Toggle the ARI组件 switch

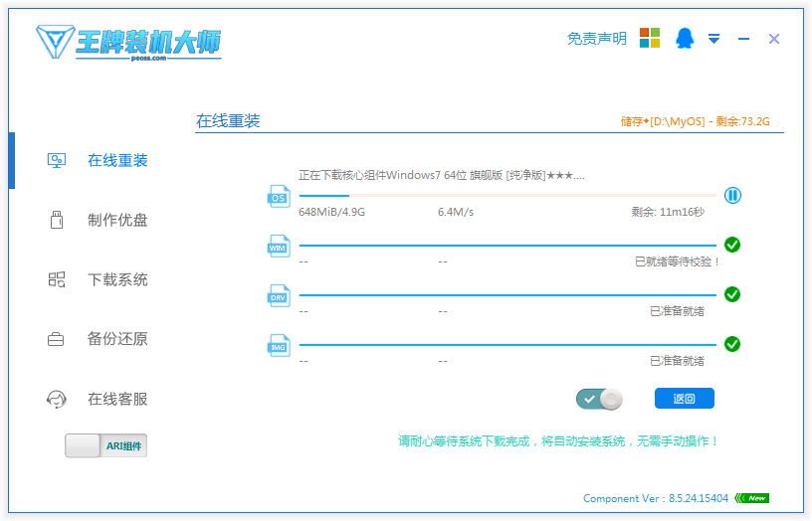click(106, 446)
